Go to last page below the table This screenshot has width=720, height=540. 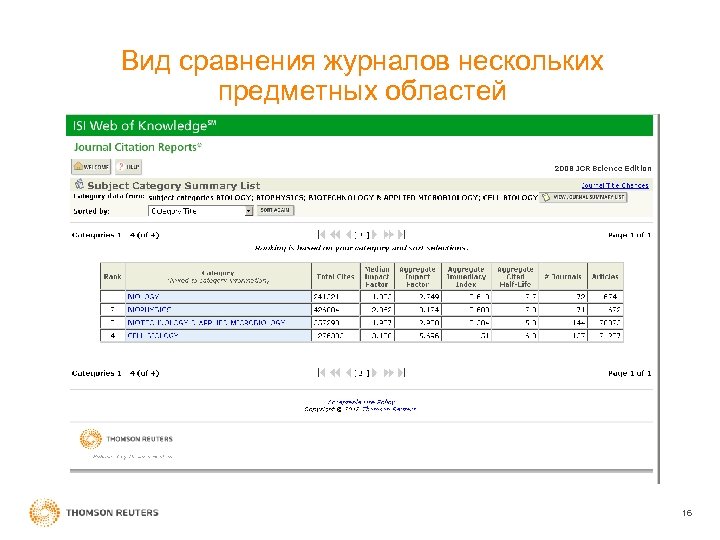(402, 373)
